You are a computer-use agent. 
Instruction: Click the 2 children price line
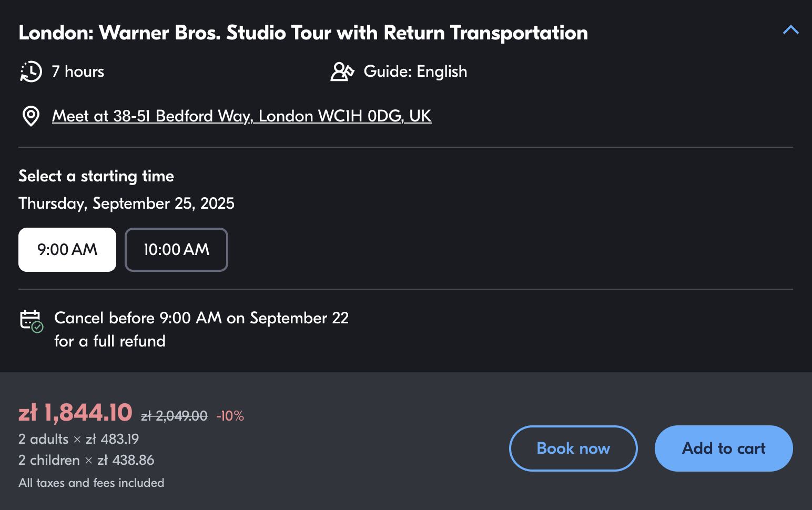(86, 460)
